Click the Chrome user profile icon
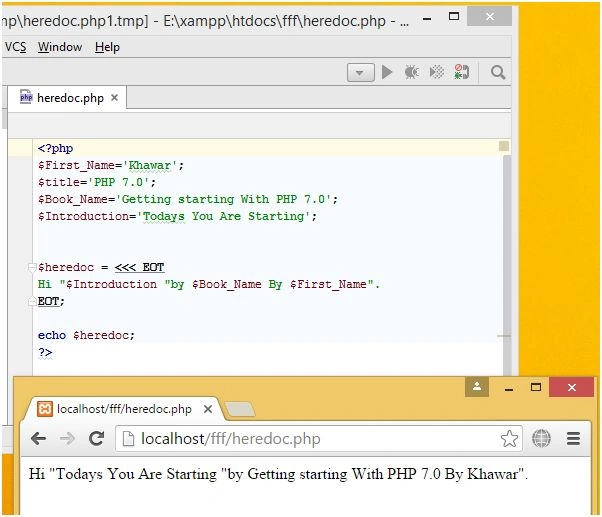 (x=477, y=387)
